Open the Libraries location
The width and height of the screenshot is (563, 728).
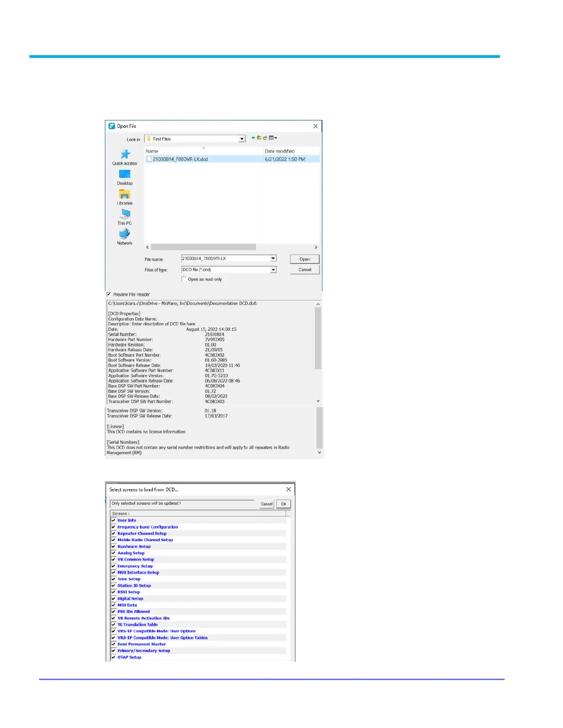tap(125, 197)
